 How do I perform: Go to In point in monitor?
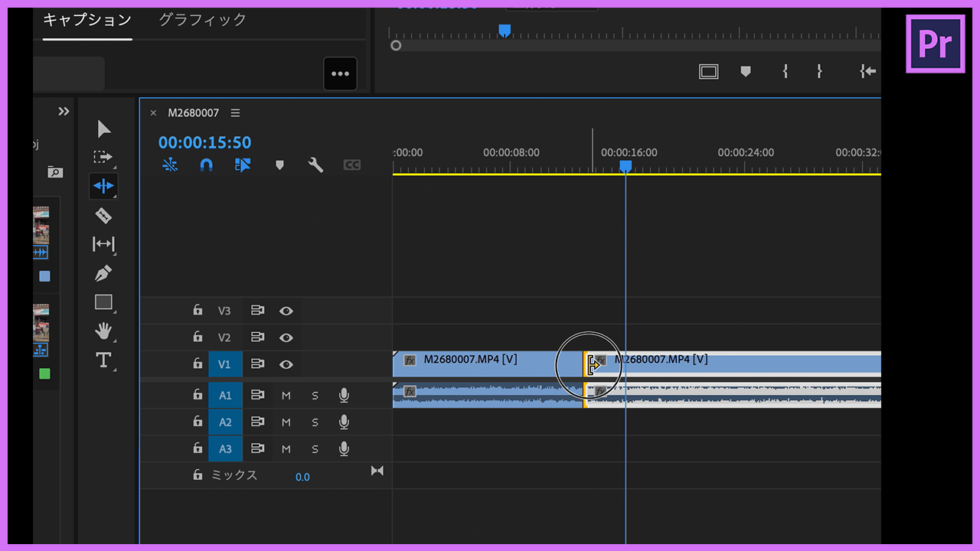point(867,71)
